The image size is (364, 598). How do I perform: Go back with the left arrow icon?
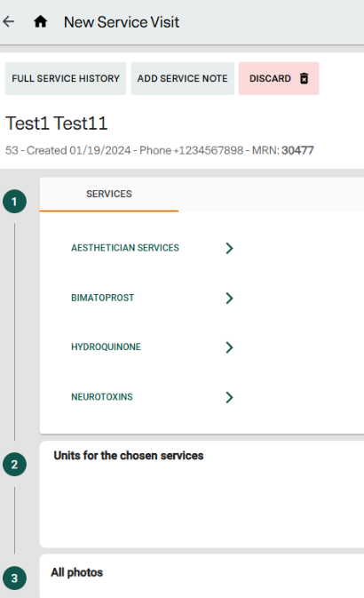pos(8,21)
